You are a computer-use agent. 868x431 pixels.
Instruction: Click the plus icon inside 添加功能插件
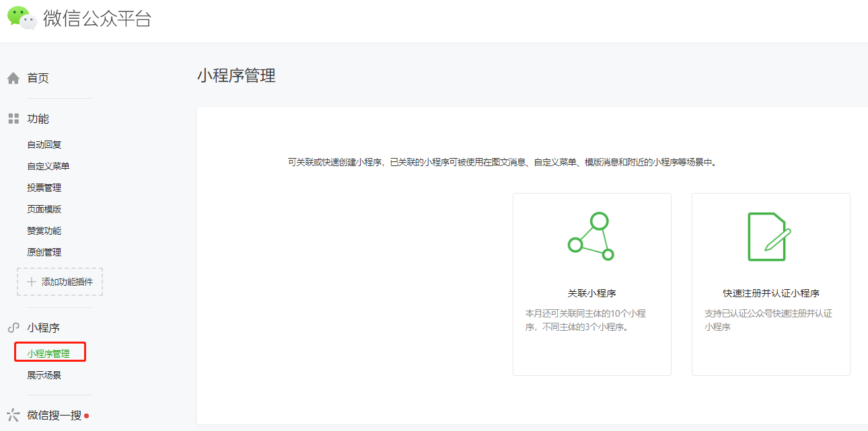[x=33, y=281]
